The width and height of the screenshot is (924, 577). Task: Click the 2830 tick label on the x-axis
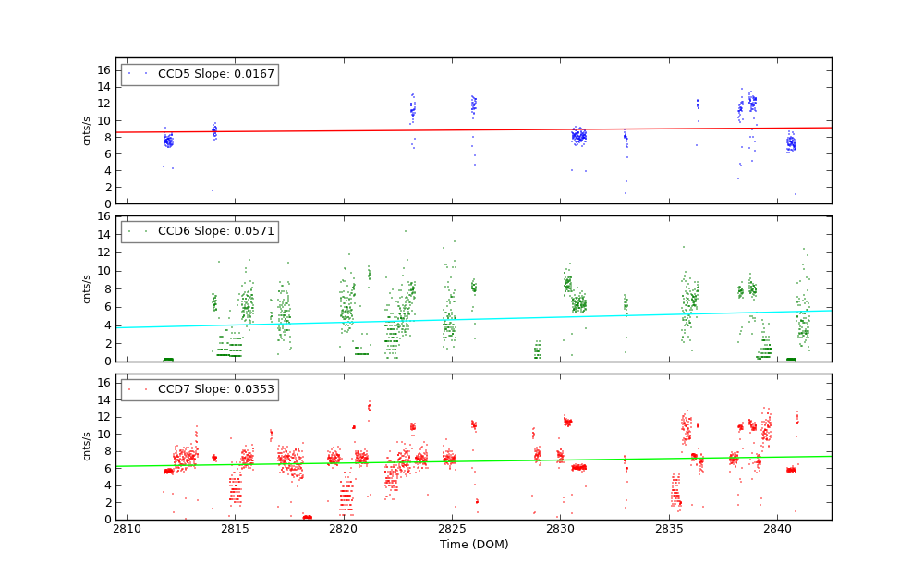(560, 529)
